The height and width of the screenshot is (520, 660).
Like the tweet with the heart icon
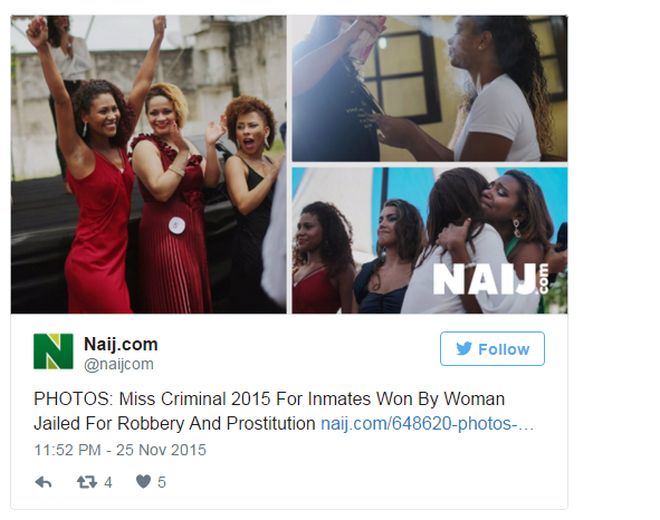144,481
